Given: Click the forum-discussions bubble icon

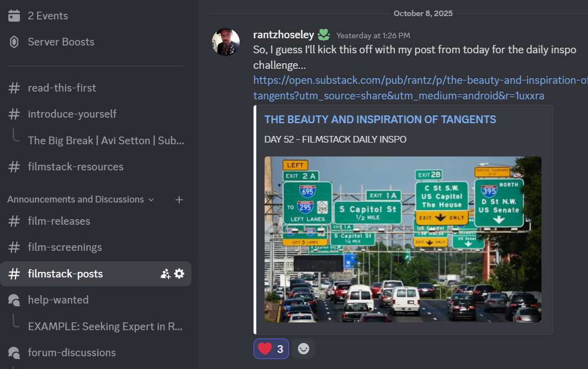Looking at the screenshot, I should point(14,352).
